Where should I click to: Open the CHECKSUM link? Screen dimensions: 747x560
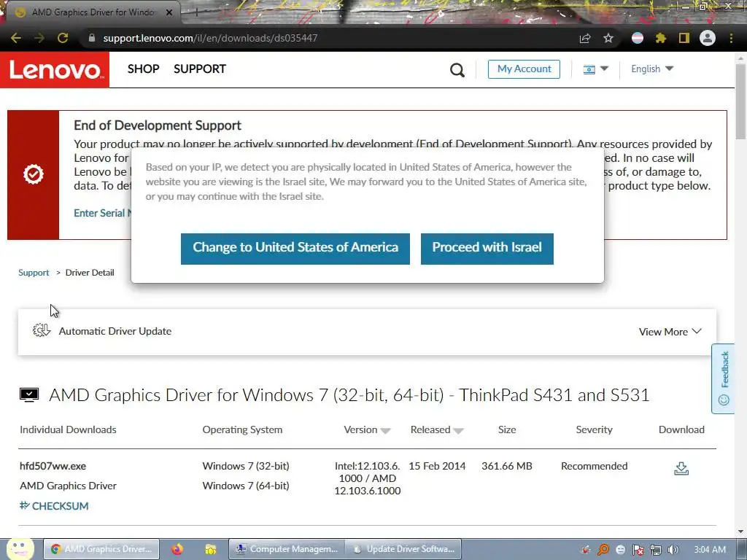click(x=54, y=506)
